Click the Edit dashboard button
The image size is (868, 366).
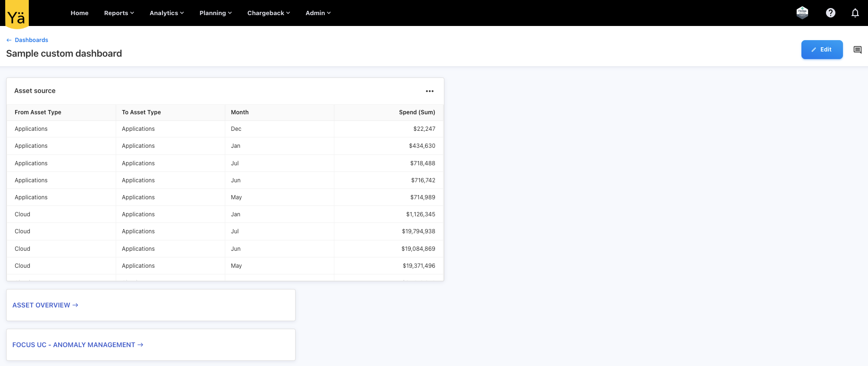point(822,50)
